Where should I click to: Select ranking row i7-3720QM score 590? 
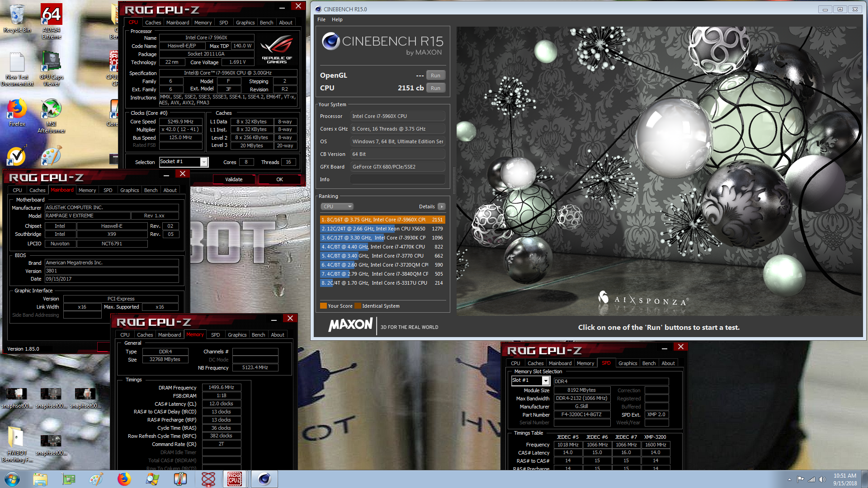[x=382, y=265]
